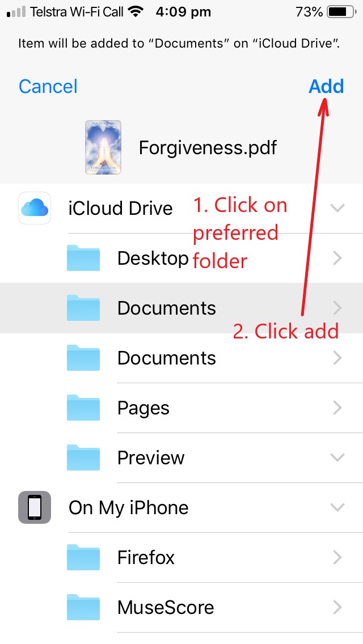Tap the Pages folder icon

point(83,408)
